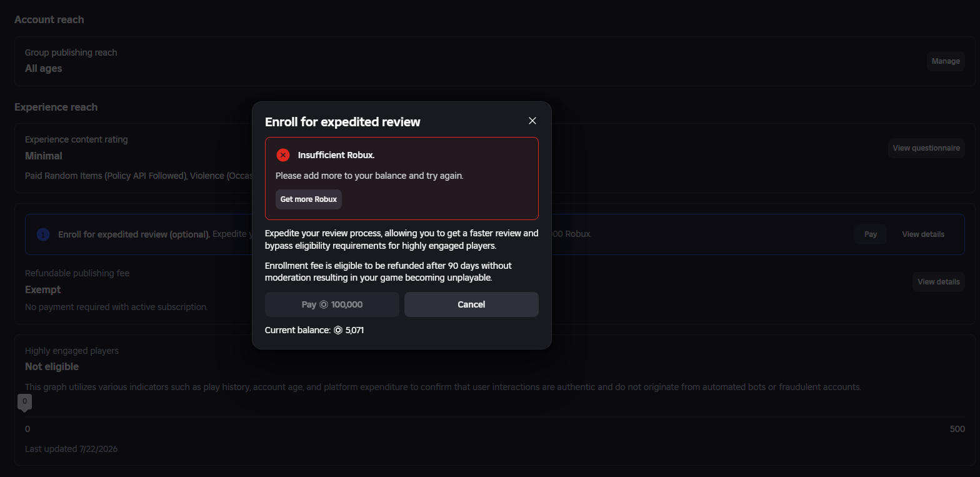Click the Pay 100,000 button
Image resolution: width=980 pixels, height=477 pixels.
click(332, 304)
